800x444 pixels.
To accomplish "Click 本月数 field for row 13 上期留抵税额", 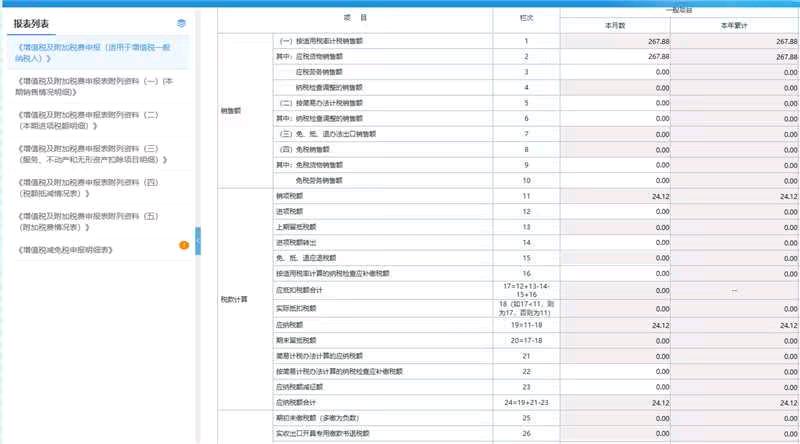I will click(x=615, y=227).
